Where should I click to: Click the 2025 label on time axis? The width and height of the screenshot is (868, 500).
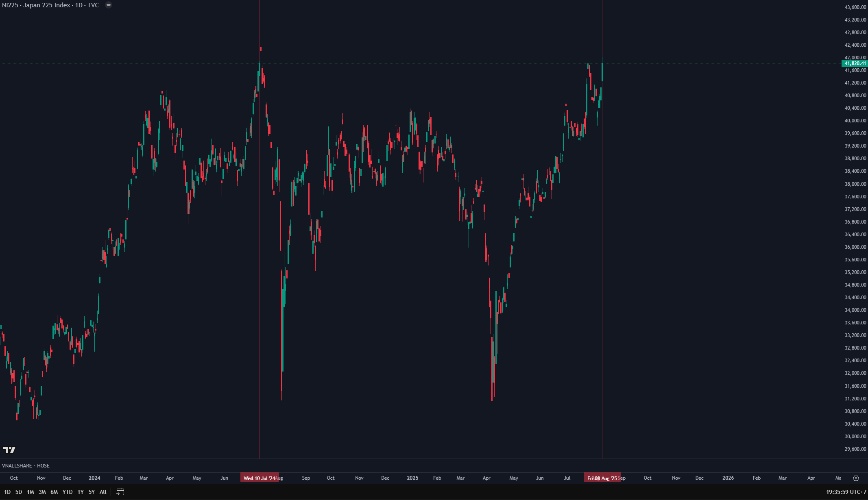[x=412, y=478]
